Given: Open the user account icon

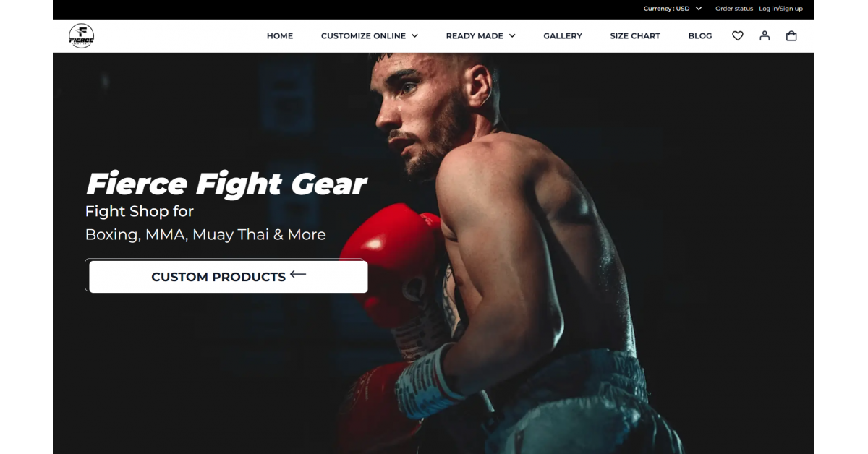Looking at the screenshot, I should pyautogui.click(x=765, y=35).
